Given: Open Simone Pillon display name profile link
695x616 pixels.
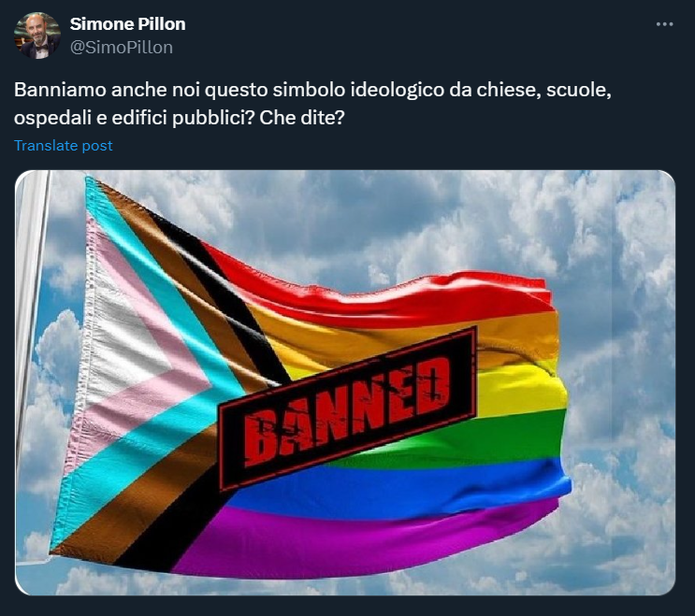Looking at the screenshot, I should (x=127, y=24).
